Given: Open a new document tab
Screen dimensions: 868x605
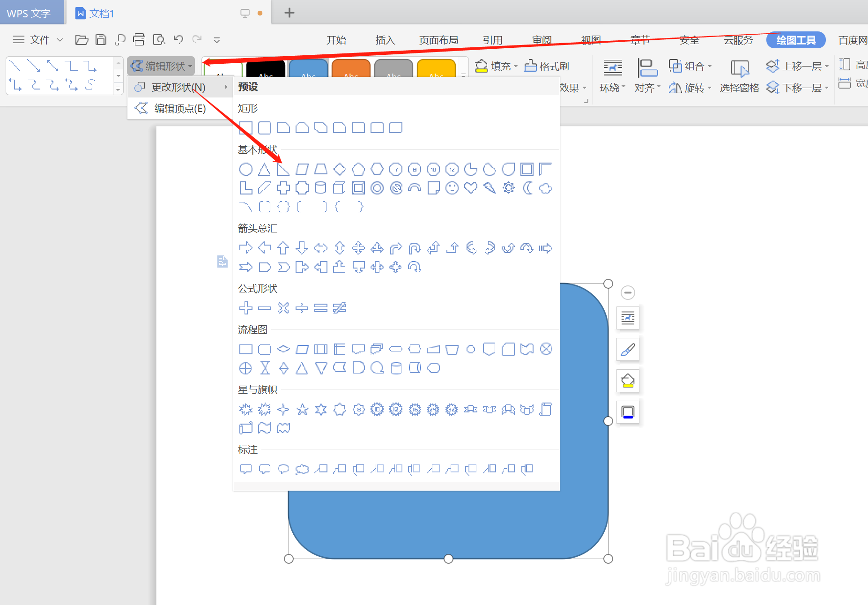Looking at the screenshot, I should 289,13.
